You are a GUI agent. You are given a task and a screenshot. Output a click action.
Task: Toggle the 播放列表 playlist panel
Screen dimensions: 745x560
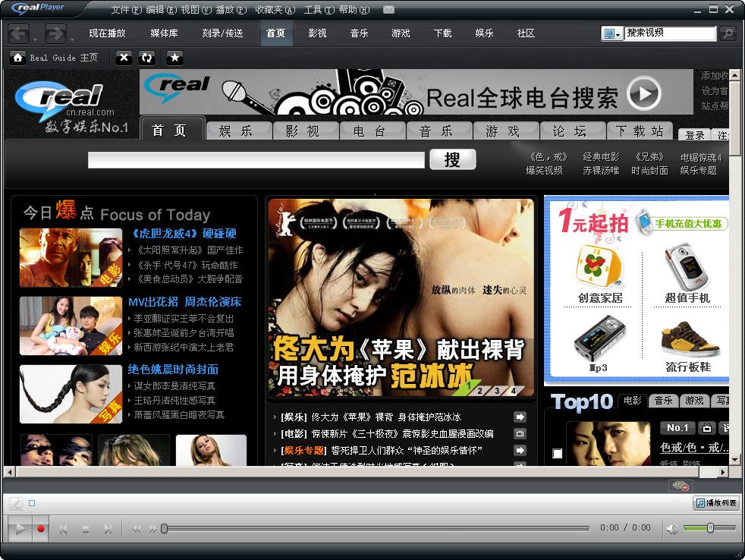click(716, 503)
